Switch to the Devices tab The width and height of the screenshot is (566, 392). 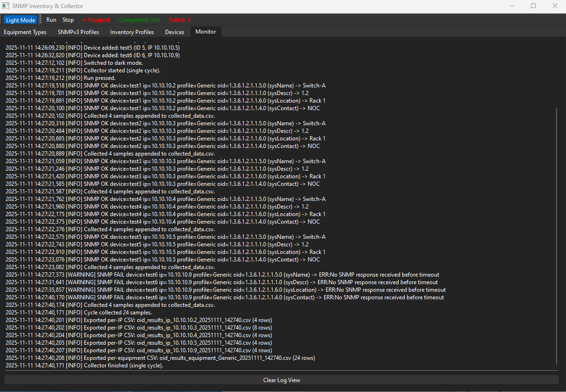[174, 32]
